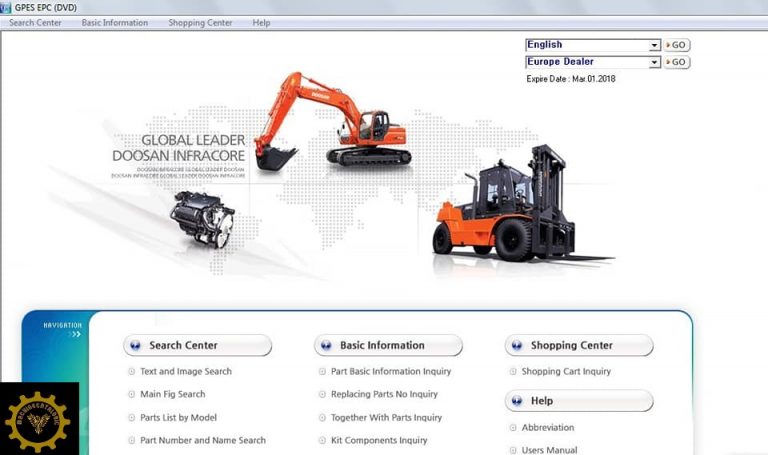The image size is (768, 455).
Task: Click globe icon on Basic Information header
Action: pyautogui.click(x=326, y=345)
